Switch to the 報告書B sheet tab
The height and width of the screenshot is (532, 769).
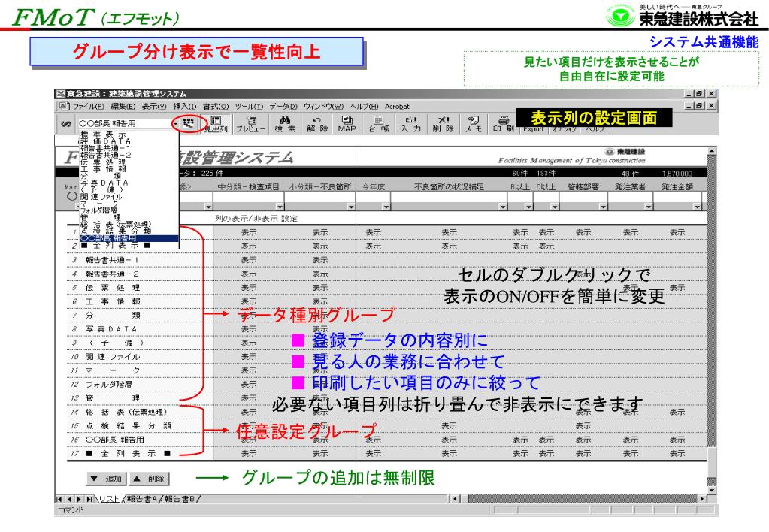click(180, 499)
